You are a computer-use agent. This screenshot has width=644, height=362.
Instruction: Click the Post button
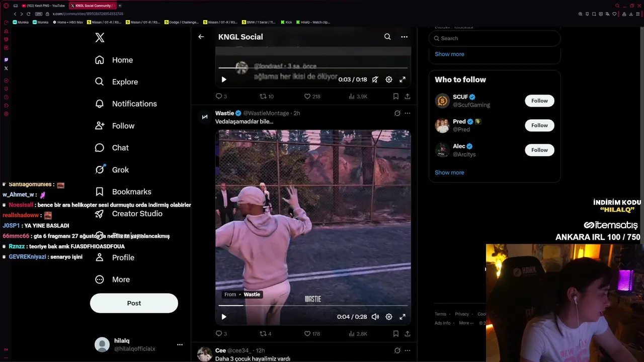click(x=134, y=303)
